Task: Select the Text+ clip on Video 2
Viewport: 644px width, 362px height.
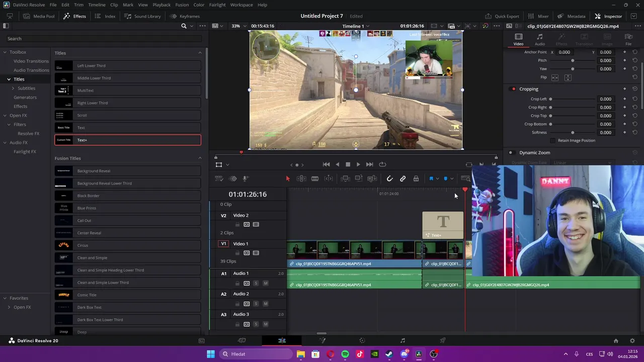Action: 443,225
